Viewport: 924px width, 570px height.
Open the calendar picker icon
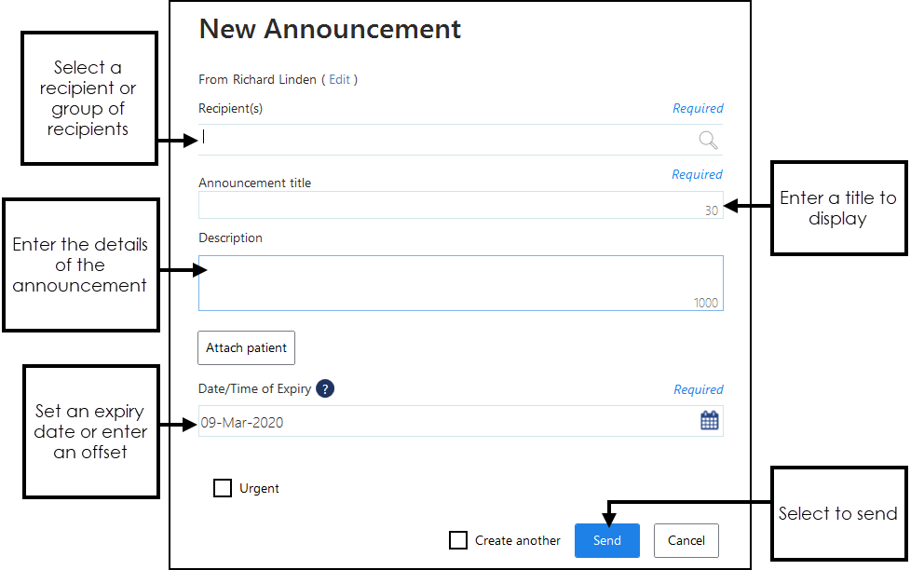click(710, 421)
